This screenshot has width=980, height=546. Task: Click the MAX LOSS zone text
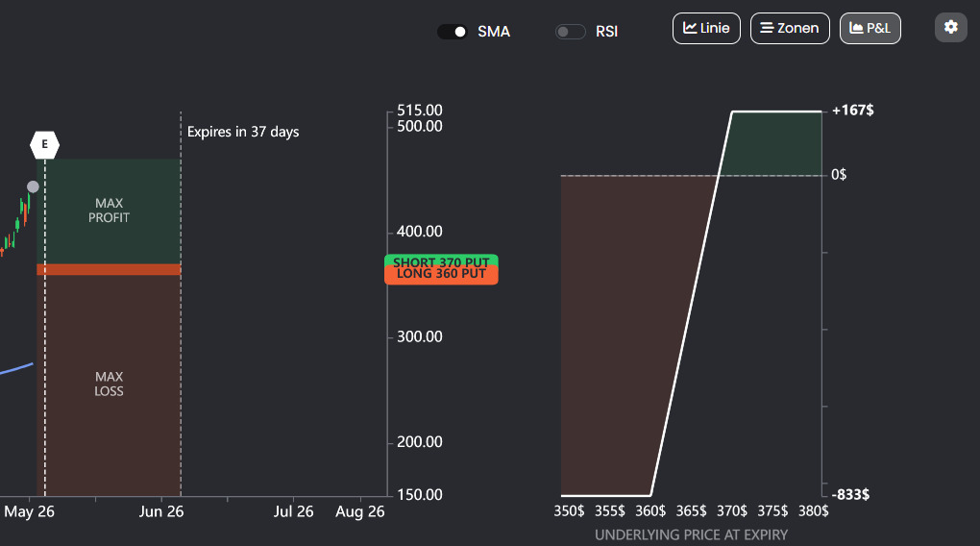tap(109, 384)
